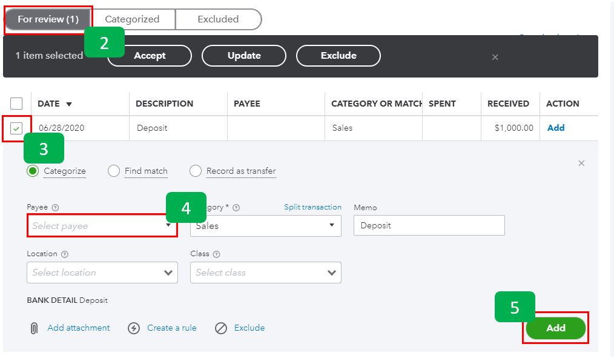Choose the Record as transfer option
This screenshot has height=364, width=614.
click(x=196, y=171)
